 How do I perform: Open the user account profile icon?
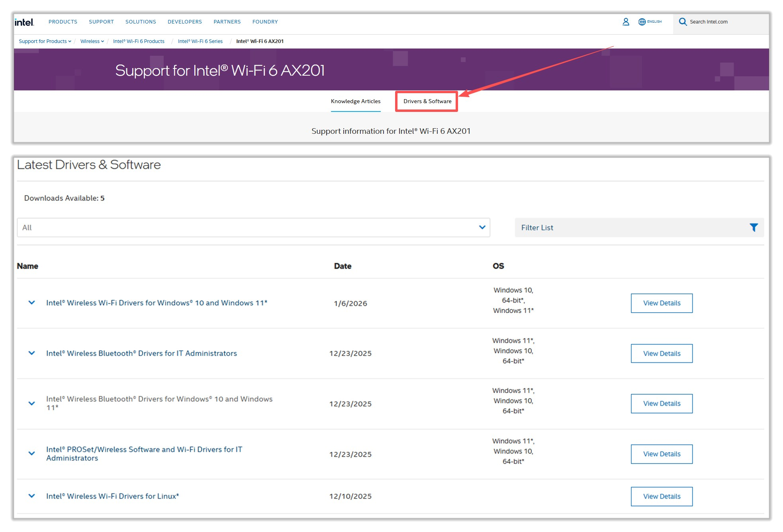[x=626, y=22]
